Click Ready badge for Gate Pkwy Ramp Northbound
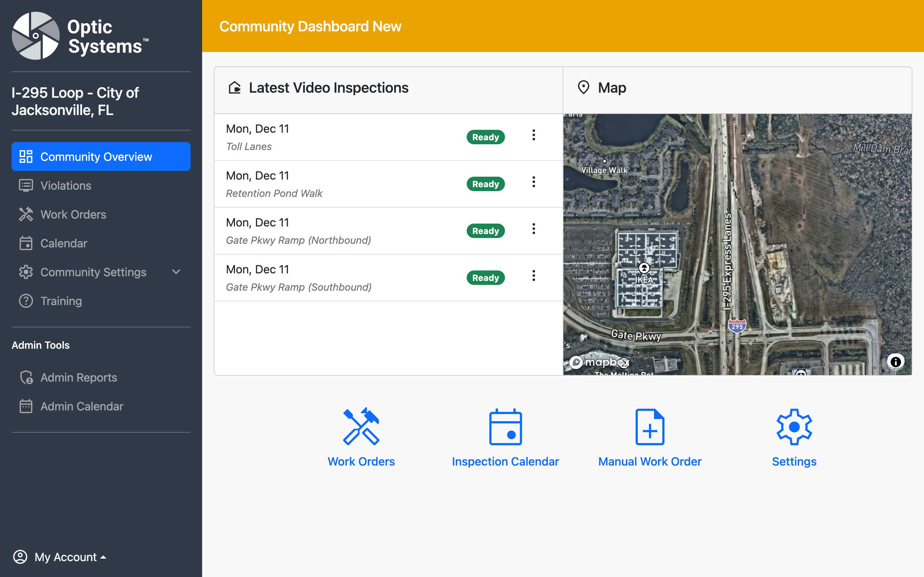The image size is (924, 577). (485, 231)
